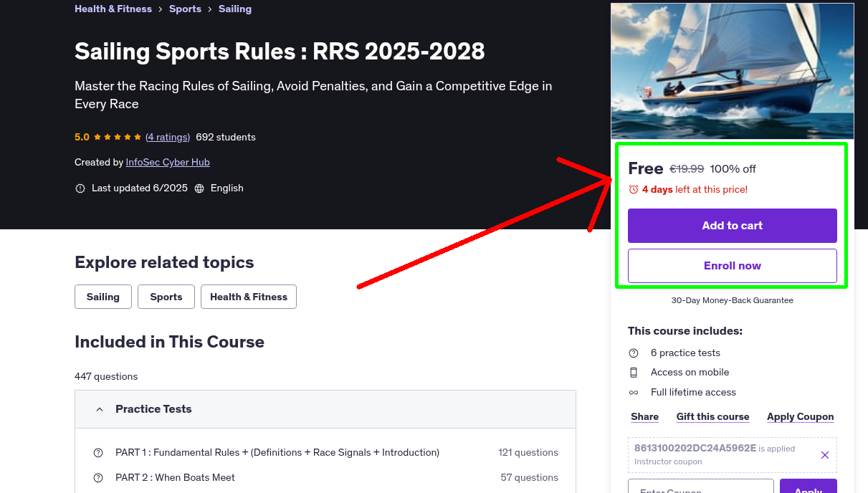The height and width of the screenshot is (493, 868).
Task: Click the question mark icon beside PART 1
Action: 98,452
